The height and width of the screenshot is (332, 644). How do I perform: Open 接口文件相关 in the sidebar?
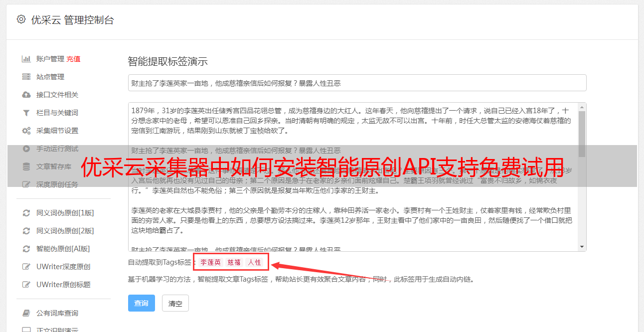click(x=57, y=95)
